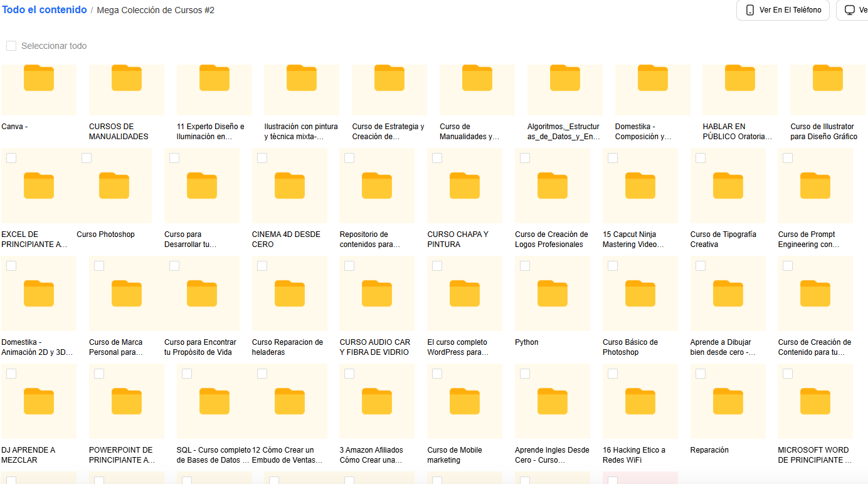Screen dimensions: 868x484
Task: Open the 'SQL - Curso completo de Bases de Datos' folder icon
Action: coord(214,401)
